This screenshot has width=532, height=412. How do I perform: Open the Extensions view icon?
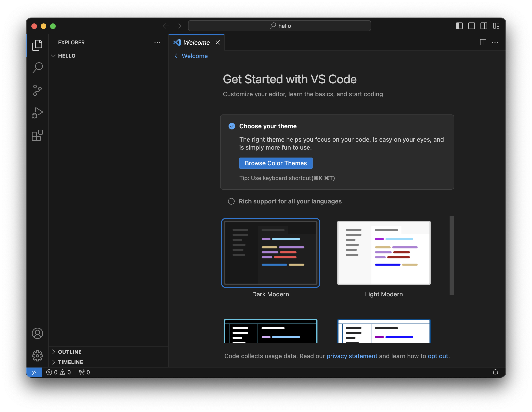click(x=37, y=135)
